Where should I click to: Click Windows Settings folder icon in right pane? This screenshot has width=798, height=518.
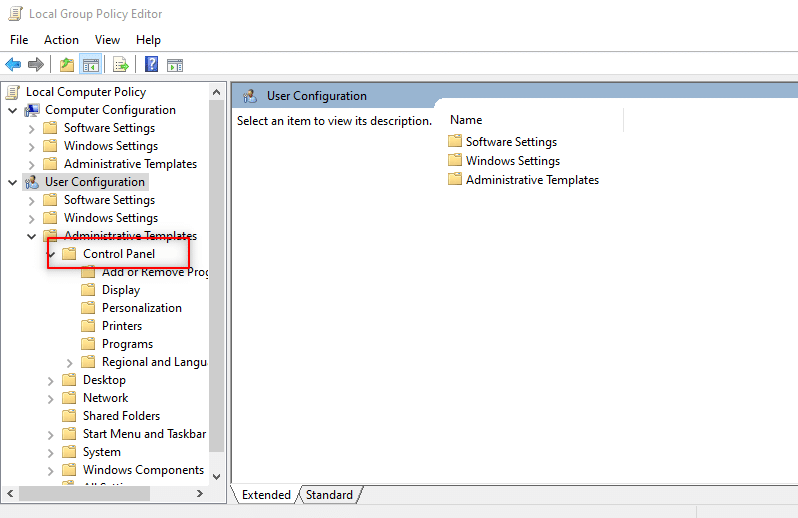click(455, 160)
